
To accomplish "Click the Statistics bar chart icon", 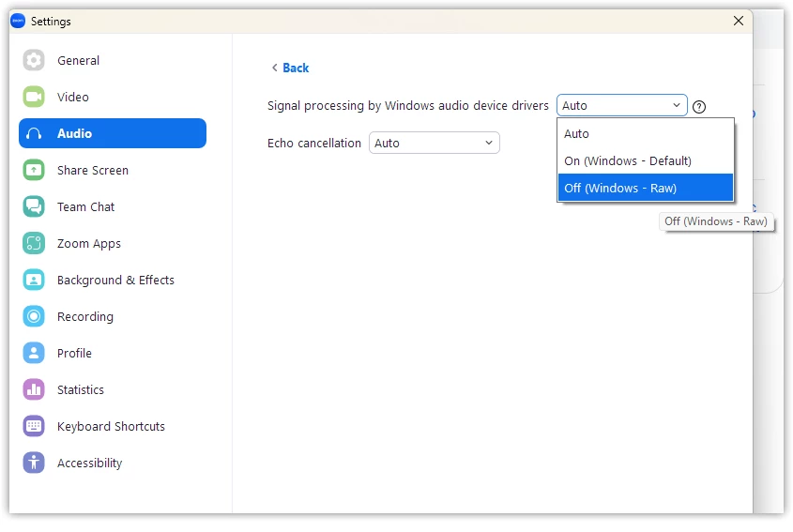I will pos(34,390).
